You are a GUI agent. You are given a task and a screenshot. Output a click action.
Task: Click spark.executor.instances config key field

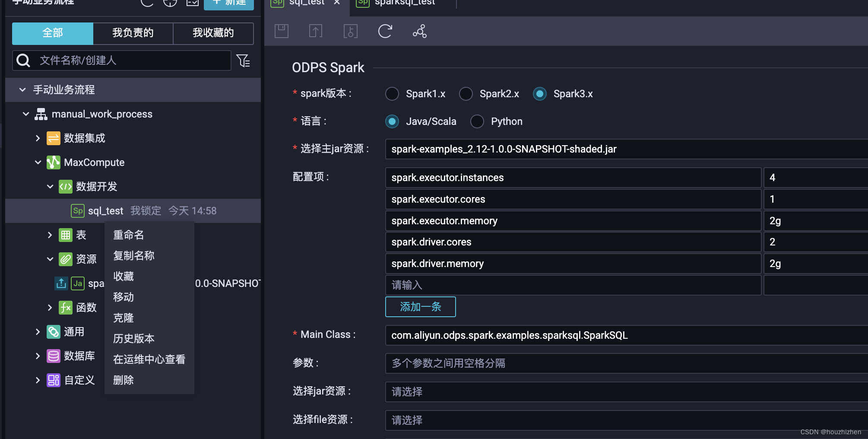coord(573,178)
